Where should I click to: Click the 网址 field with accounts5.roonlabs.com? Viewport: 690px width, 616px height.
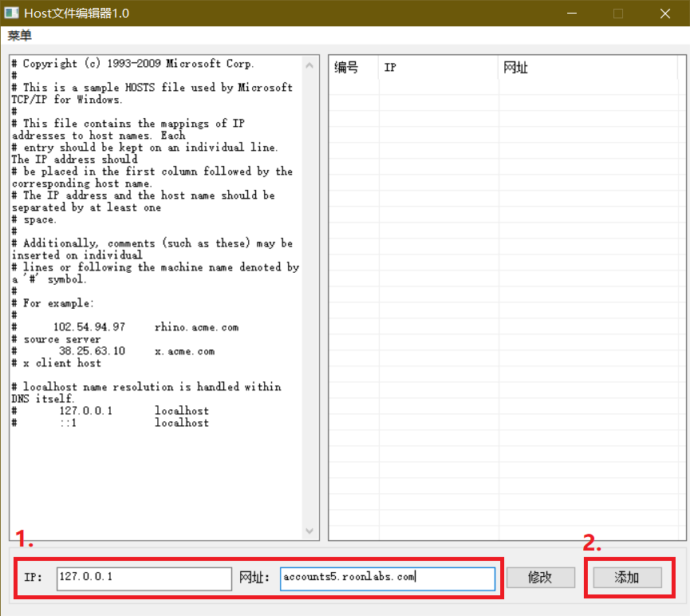coord(387,578)
